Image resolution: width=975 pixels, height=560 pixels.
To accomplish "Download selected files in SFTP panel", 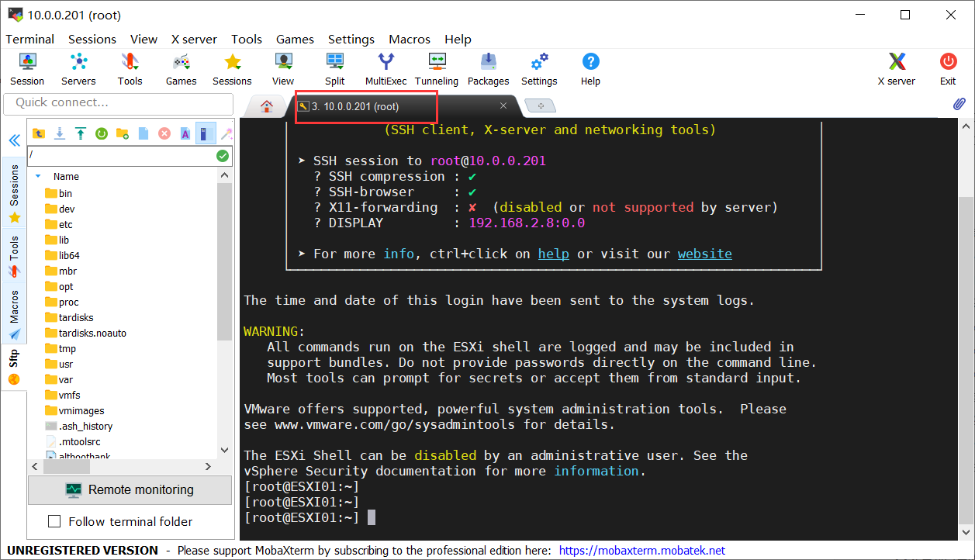I will [x=60, y=133].
